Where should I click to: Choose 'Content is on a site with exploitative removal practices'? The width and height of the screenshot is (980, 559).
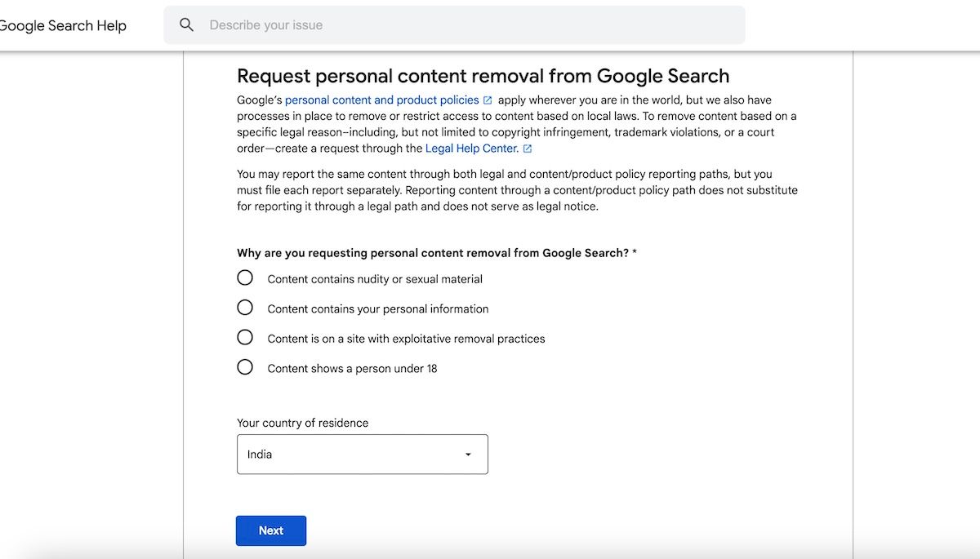point(245,337)
